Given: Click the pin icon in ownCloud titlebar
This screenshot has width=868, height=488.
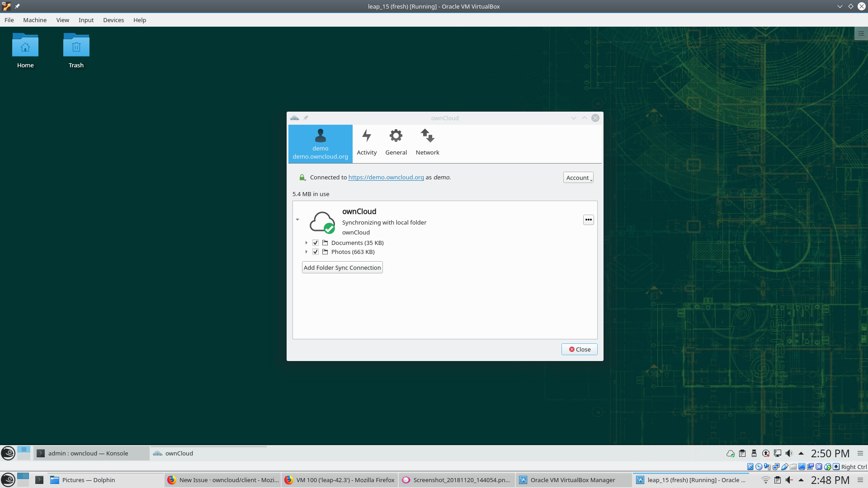Looking at the screenshot, I should pos(306,118).
